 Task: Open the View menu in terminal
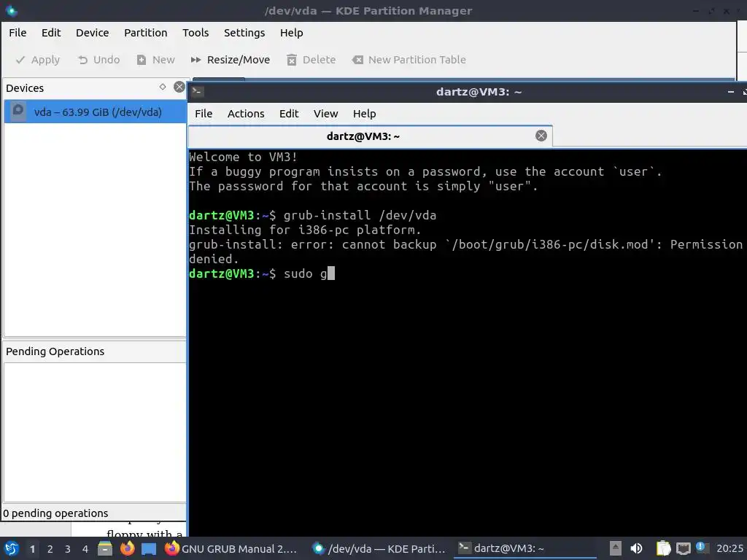pos(326,114)
